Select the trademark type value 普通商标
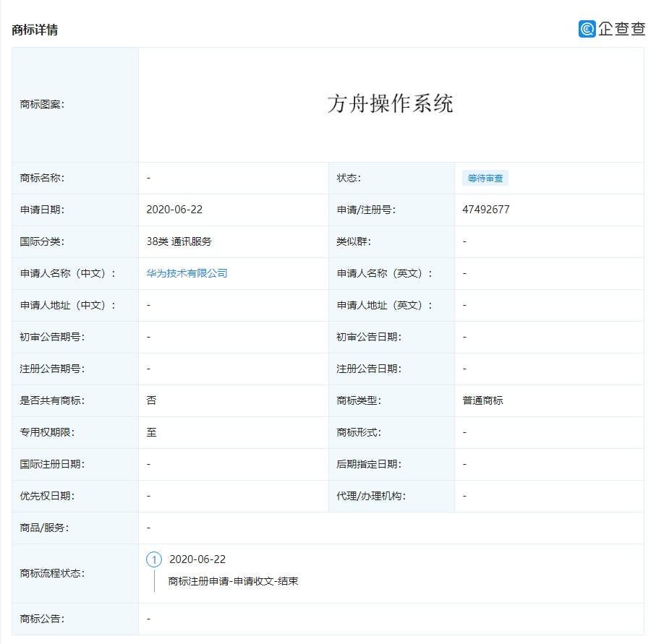Screen dimensions: 656x644 [x=483, y=400]
